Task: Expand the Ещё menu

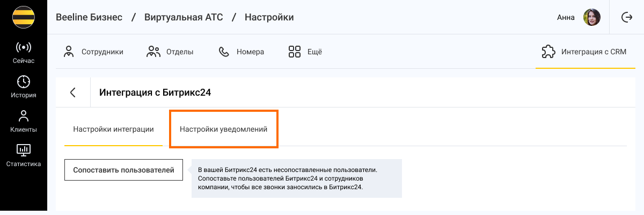Action: coord(305,52)
